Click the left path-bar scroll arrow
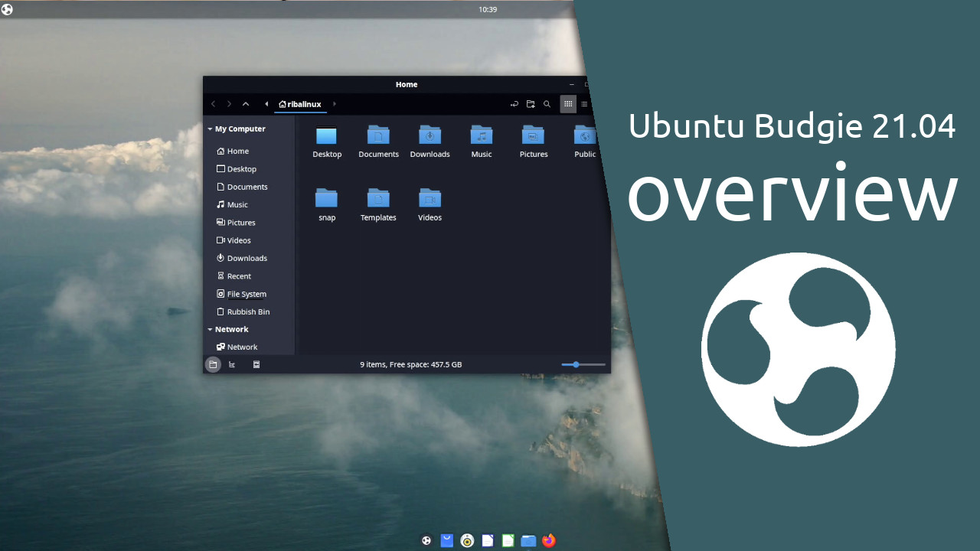 pos(266,104)
